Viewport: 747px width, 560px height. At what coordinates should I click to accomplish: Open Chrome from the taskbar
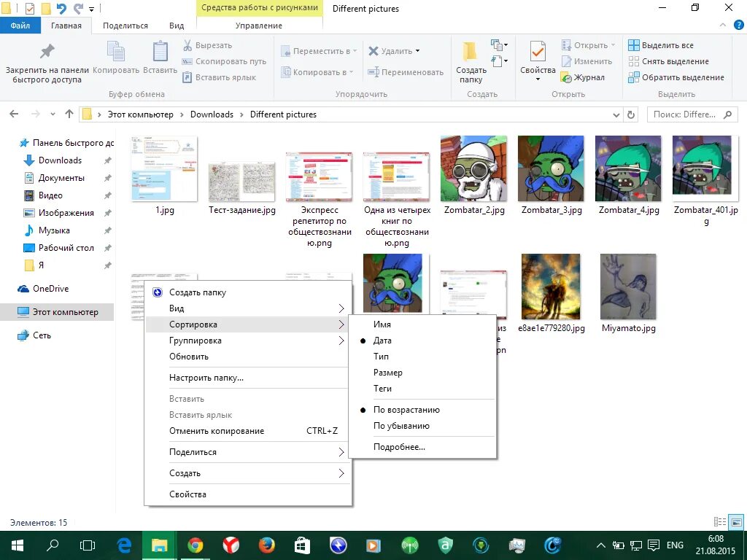pos(196,545)
